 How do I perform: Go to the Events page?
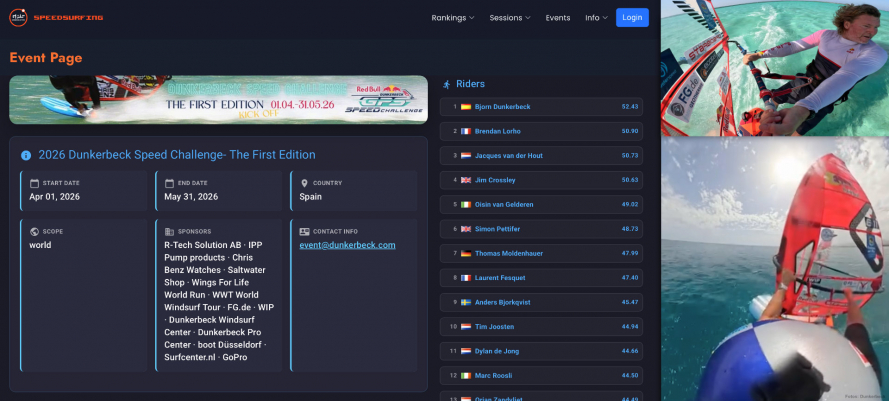tap(558, 18)
